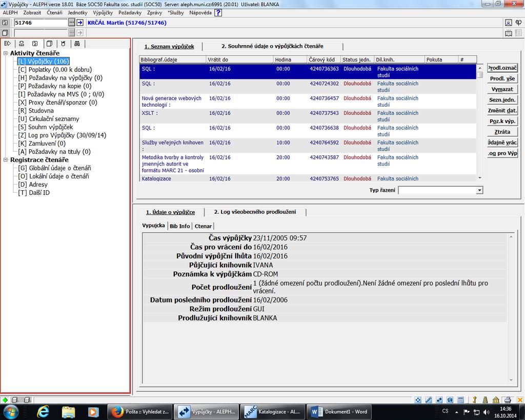This screenshot has width=525, height=420.
Task: Open the Loan tab icon in left pane
Action: tap(7, 44)
